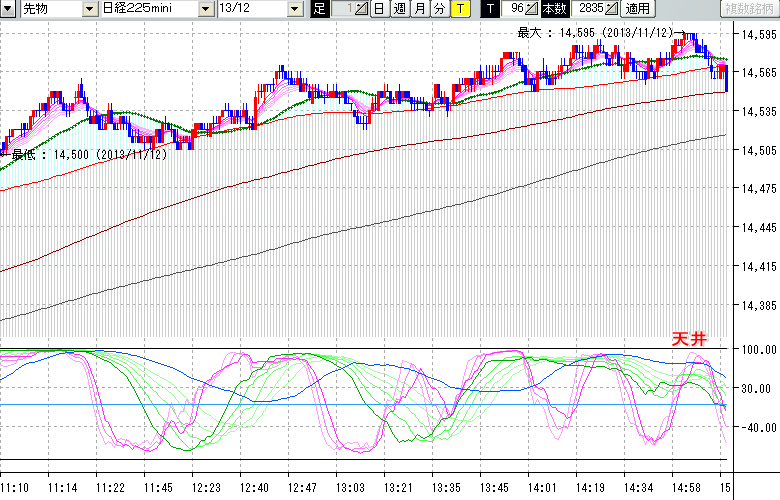Switch to 週 (weekly) chart timeframe
Screen dimensions: 780x500
coord(399,9)
